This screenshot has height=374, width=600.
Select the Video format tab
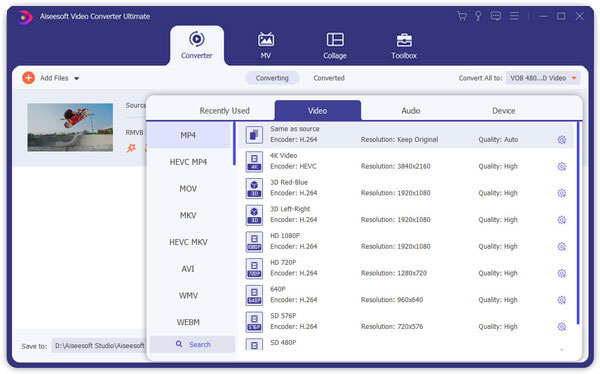pos(318,110)
